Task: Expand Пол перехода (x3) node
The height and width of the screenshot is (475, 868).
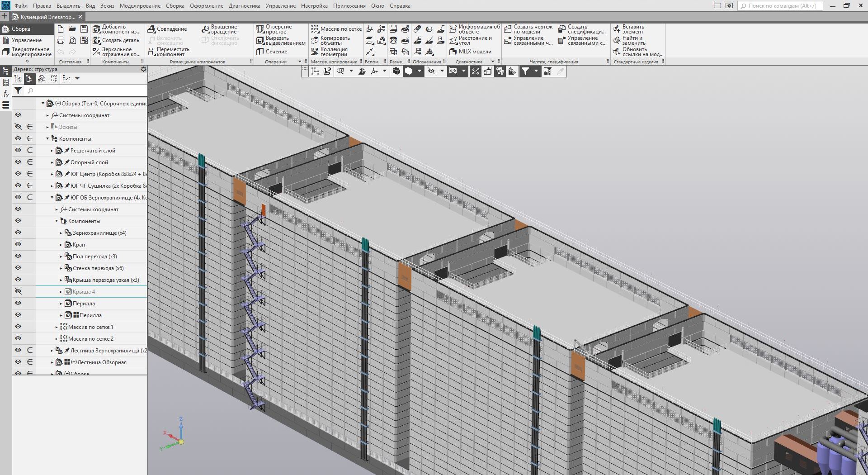Action: [x=61, y=256]
